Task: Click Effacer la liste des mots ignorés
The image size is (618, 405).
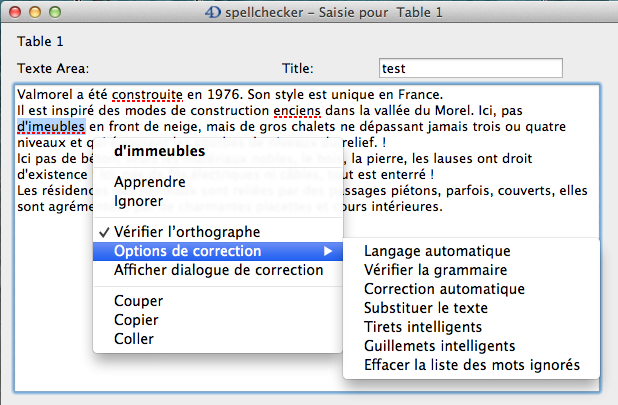Action: coord(472,365)
